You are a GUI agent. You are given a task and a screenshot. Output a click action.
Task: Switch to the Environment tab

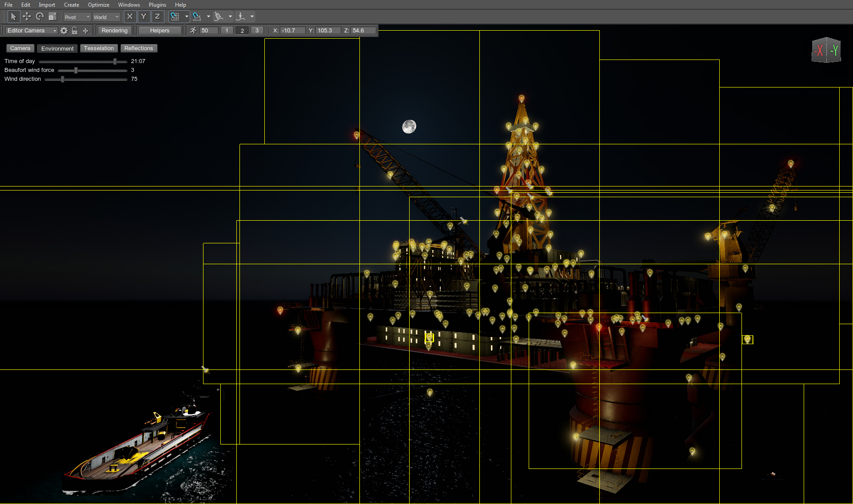click(57, 48)
